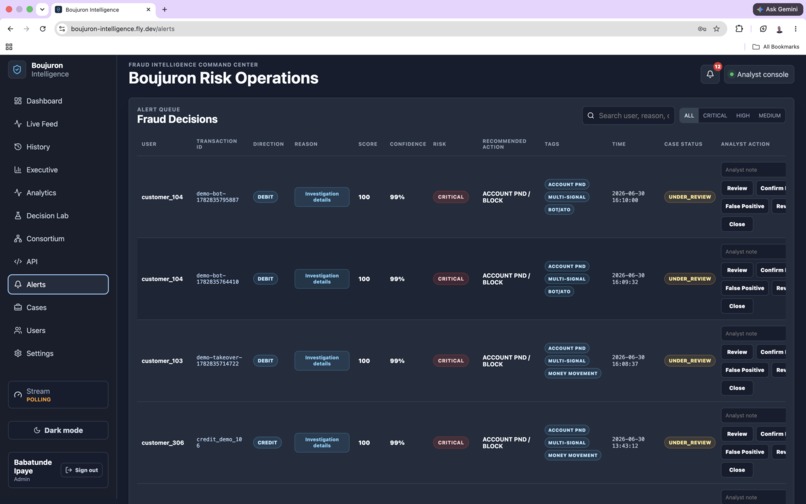Toggle Dark mode
The height and width of the screenshot is (504, 806).
point(58,430)
